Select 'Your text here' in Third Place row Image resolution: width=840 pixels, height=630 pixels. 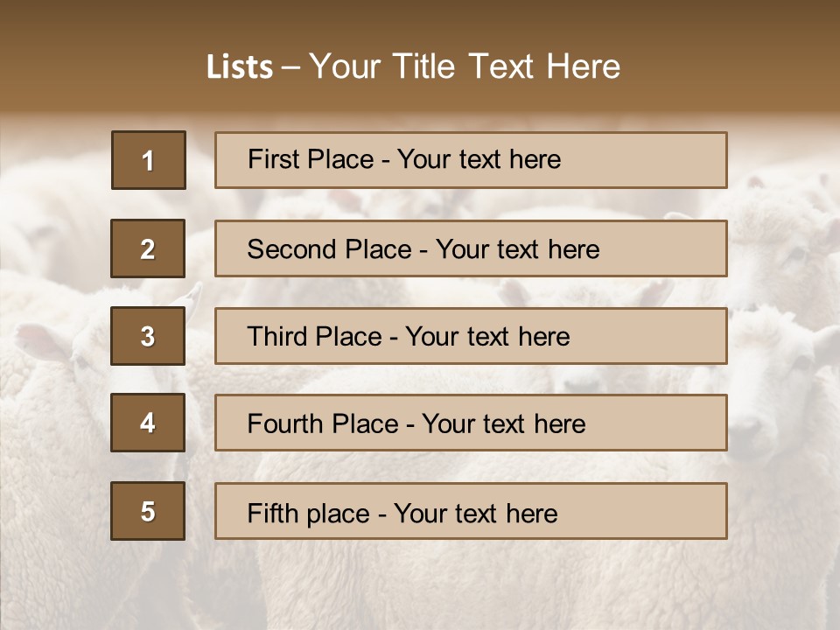[487, 337]
